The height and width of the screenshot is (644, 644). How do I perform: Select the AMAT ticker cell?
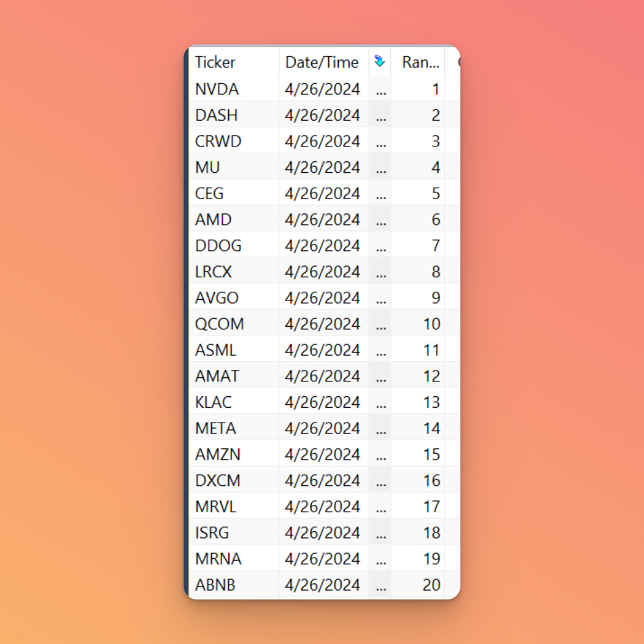(x=234, y=376)
